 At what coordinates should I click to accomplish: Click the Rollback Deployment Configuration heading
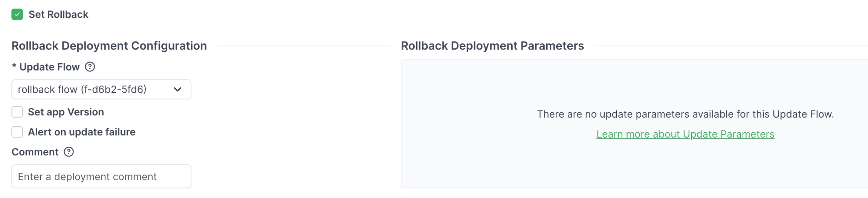click(x=109, y=46)
